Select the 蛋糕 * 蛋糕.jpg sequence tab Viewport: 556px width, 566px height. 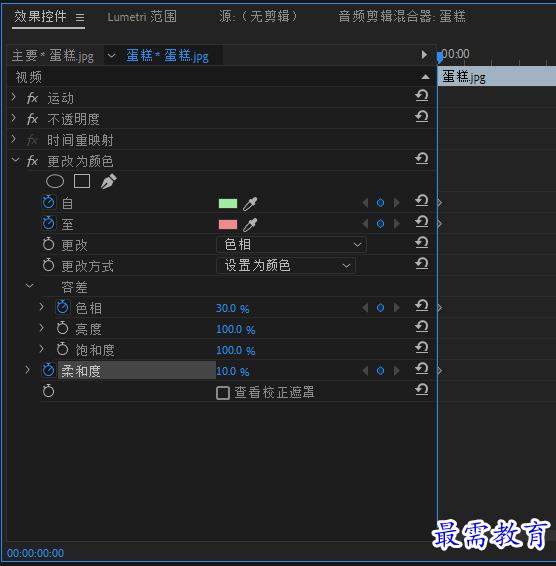point(167,56)
